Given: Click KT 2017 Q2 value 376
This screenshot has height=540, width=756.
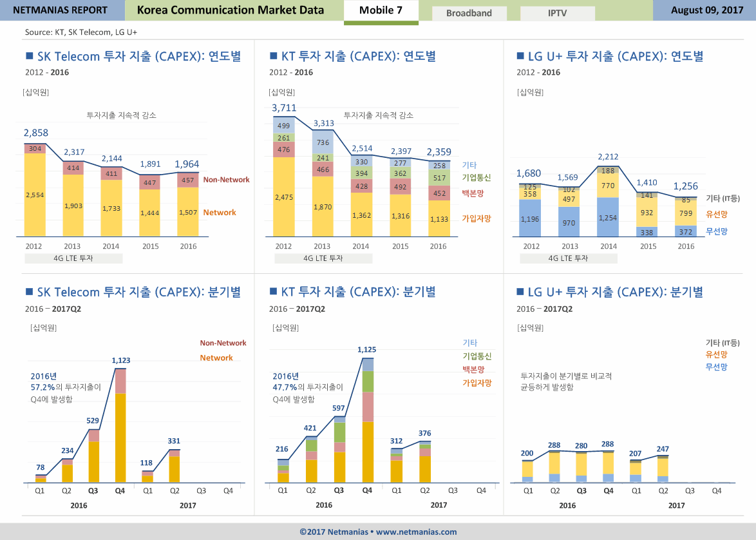Looking at the screenshot, I should coord(425,433).
